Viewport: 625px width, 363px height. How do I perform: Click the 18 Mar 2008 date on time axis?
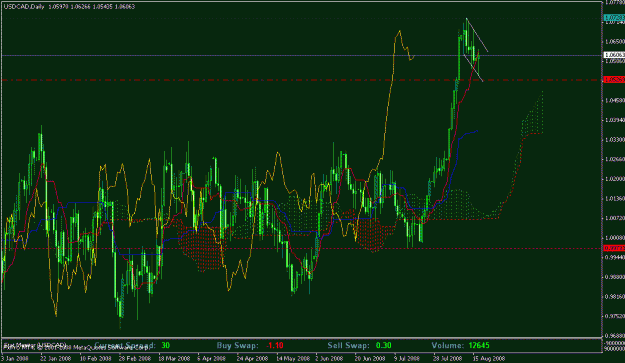(174, 358)
